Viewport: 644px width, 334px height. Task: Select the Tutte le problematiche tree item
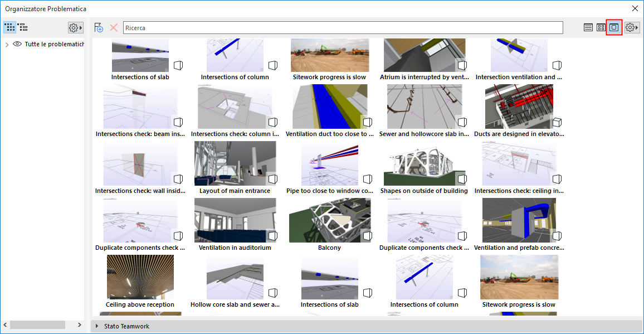point(54,44)
